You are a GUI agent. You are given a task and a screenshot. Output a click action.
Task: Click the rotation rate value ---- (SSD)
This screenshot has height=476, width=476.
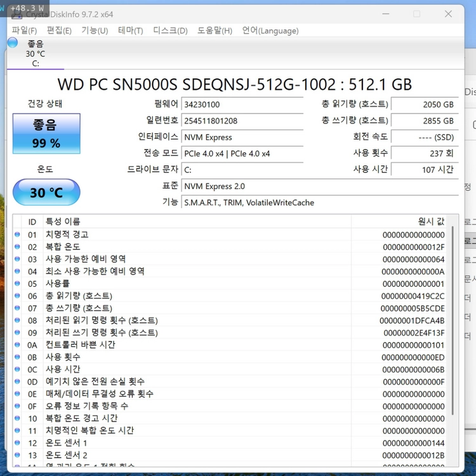pyautogui.click(x=425, y=137)
